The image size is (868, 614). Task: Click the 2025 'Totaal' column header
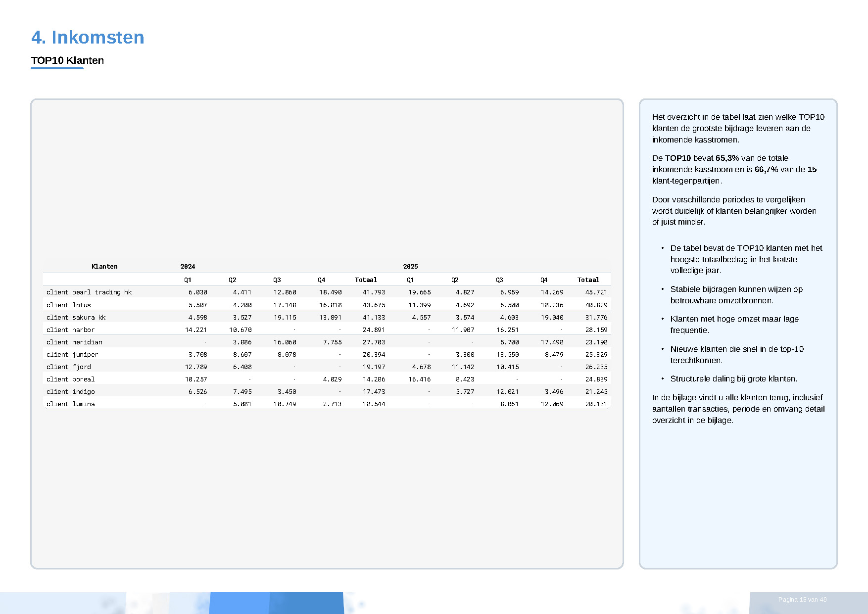coord(588,280)
